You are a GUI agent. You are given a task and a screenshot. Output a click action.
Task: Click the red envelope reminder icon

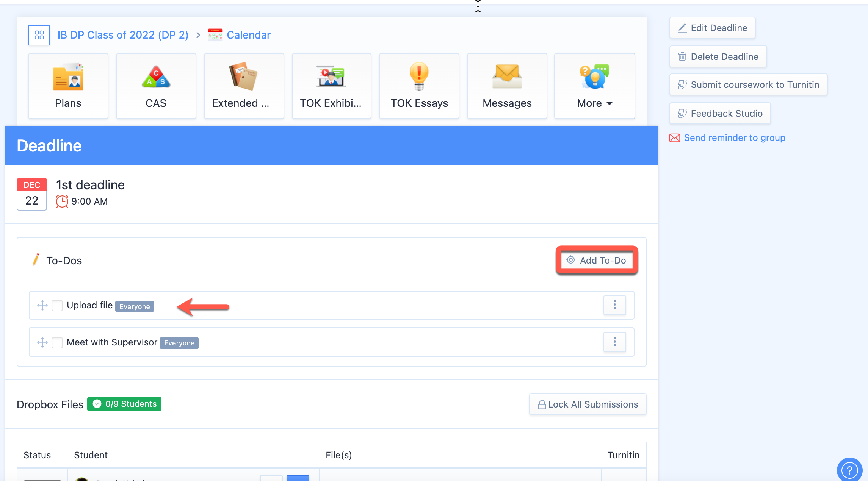[675, 138]
